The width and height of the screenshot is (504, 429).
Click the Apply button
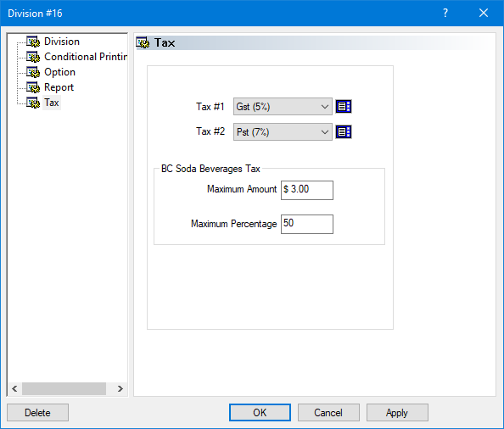pos(397,413)
